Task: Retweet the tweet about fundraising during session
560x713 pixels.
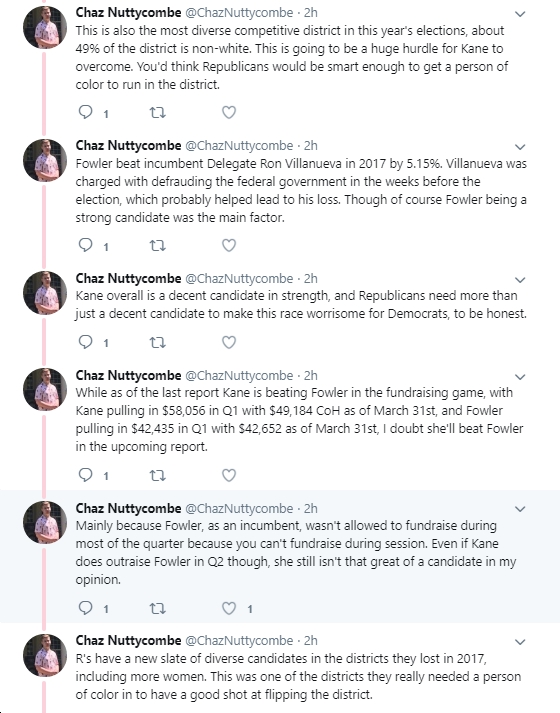Action: [x=158, y=608]
